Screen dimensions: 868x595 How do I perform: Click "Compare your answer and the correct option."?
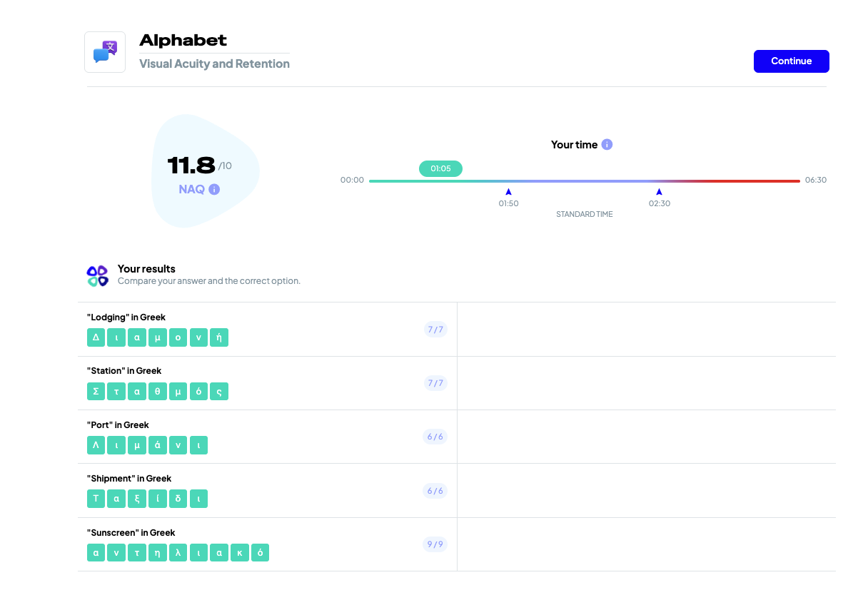click(x=209, y=281)
